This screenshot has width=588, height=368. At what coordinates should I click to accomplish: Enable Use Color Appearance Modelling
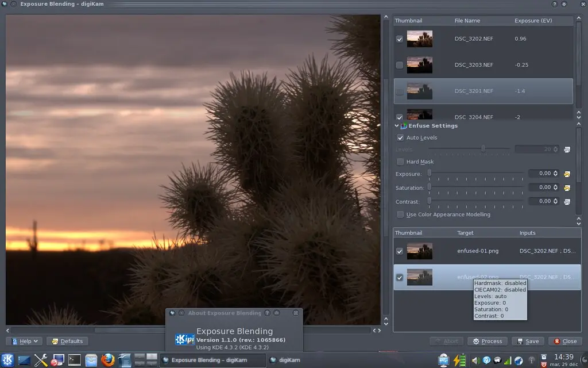point(400,214)
